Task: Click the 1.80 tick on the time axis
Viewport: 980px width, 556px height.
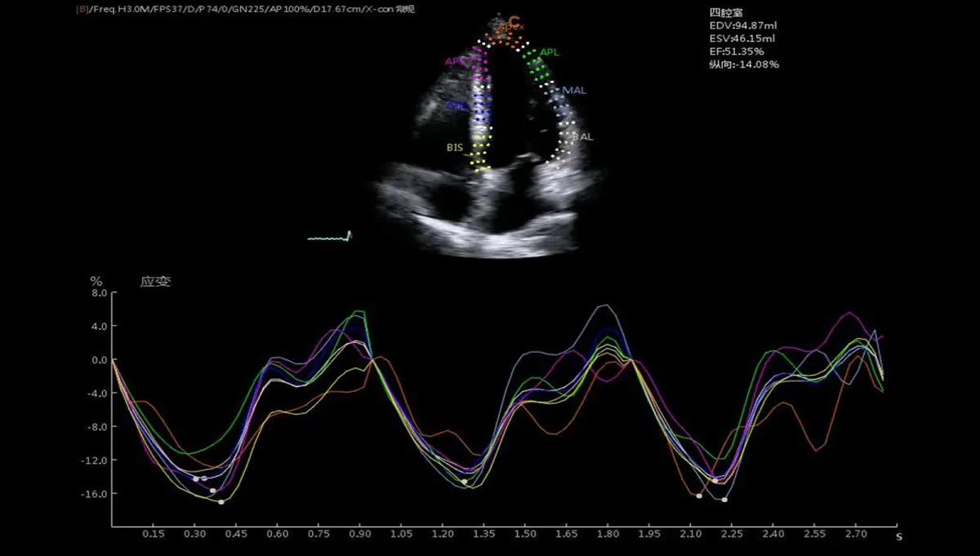Action: click(607, 534)
